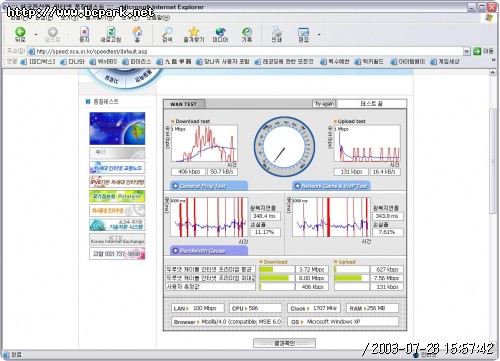Click the Try again button
Screen dimensions: 500x361
tap(324, 104)
